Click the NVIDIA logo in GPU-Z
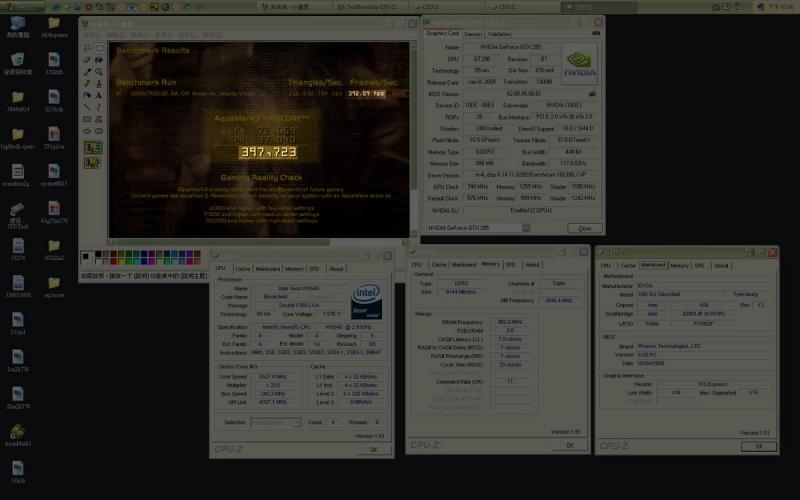800x500 pixels. pyautogui.click(x=580, y=63)
